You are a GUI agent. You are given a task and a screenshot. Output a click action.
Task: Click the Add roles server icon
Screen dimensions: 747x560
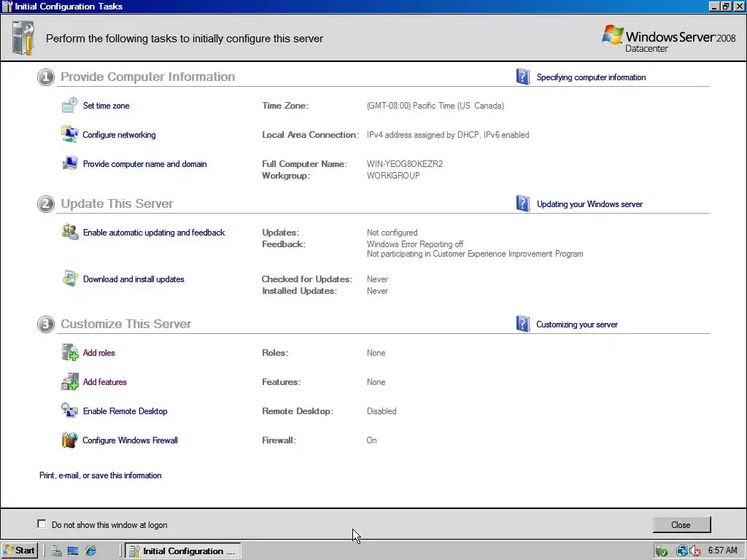tap(70, 352)
